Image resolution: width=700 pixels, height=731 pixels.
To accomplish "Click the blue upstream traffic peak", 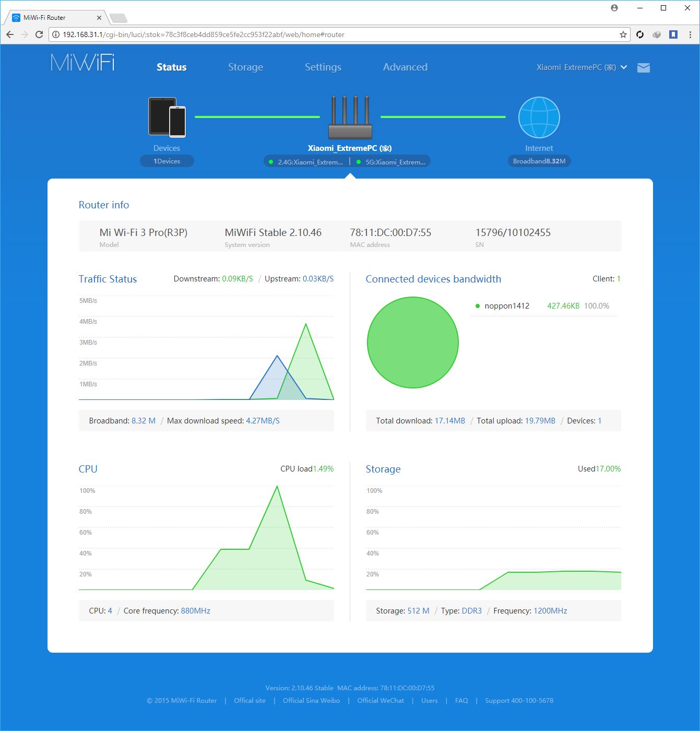I will tap(277, 356).
